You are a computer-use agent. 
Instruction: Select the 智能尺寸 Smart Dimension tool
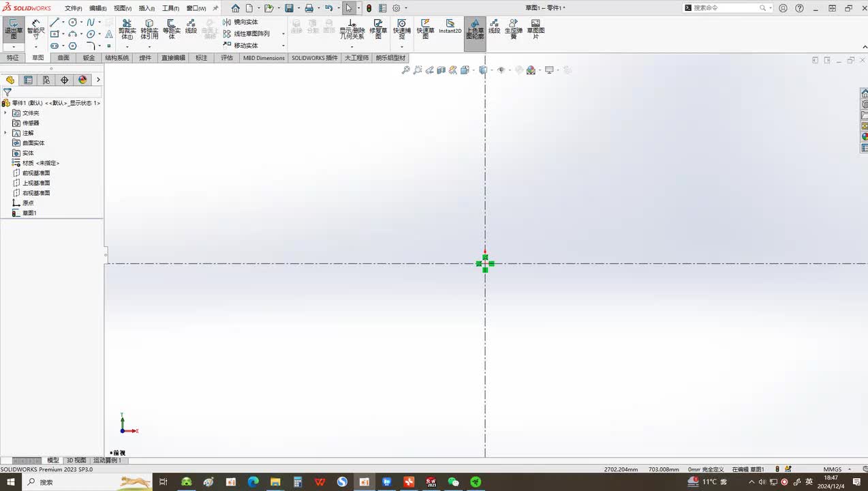(35, 29)
